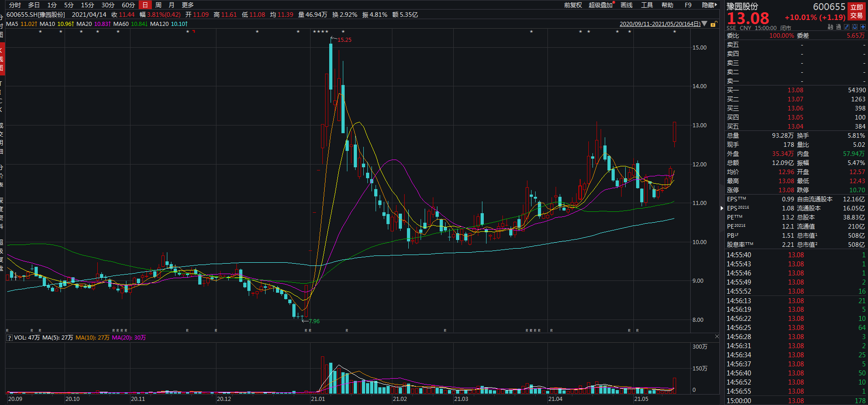
Task: Click the 通 stock connect marker
Action: 838,27
